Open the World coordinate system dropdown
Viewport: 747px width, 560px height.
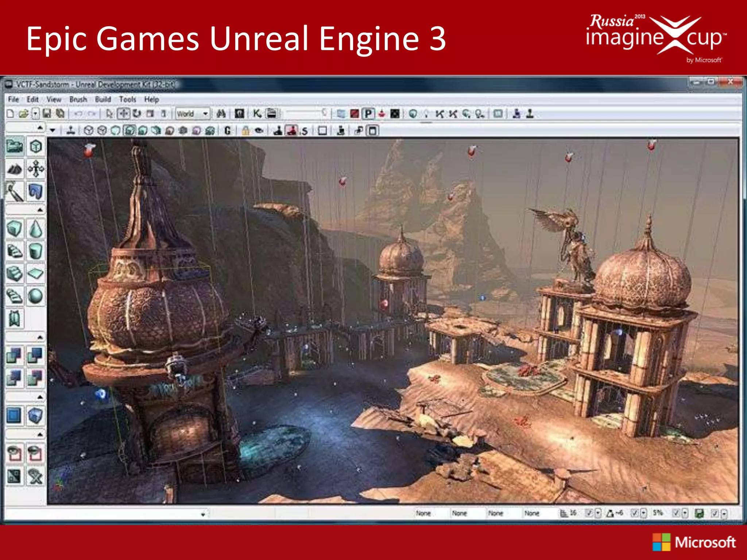[x=193, y=114]
